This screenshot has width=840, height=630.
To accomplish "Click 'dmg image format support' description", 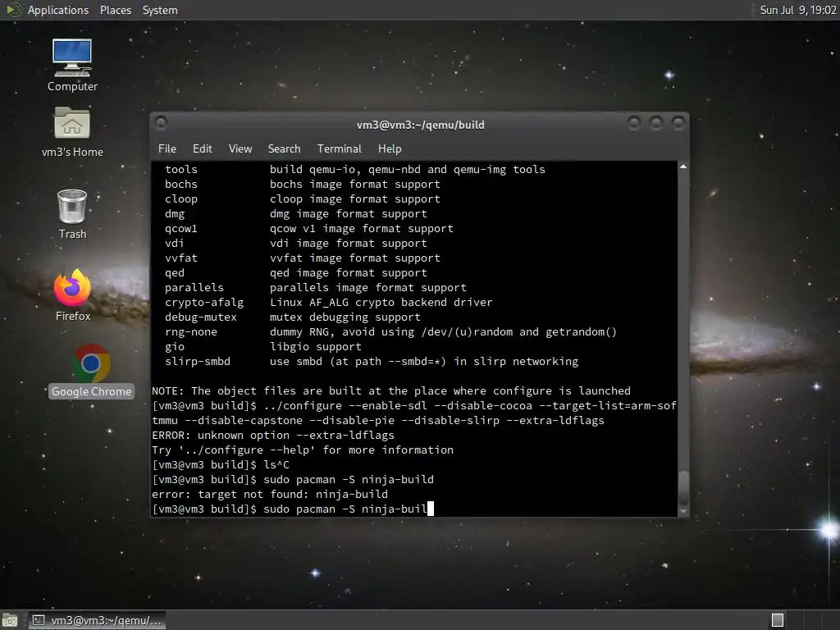I will coord(348,214).
